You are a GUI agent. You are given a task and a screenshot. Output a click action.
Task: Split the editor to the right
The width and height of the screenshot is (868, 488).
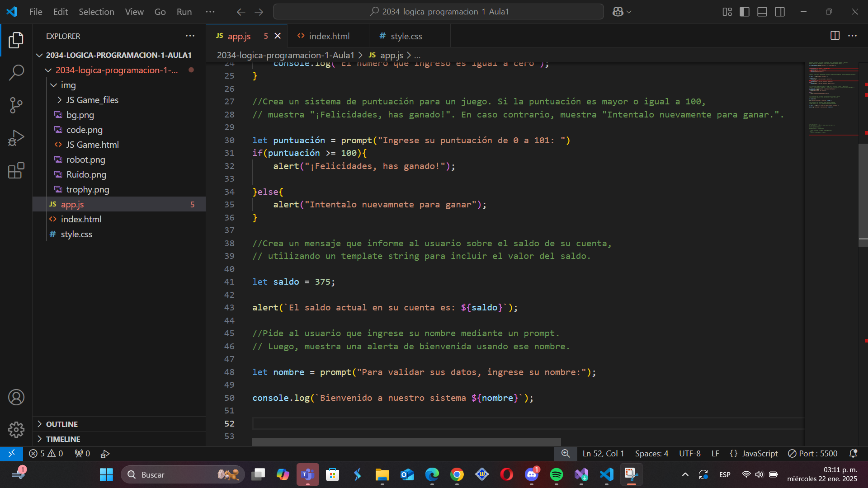coord(835,36)
